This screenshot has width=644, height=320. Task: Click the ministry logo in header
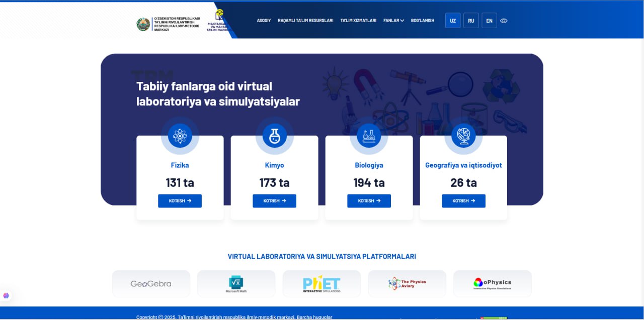(219, 21)
